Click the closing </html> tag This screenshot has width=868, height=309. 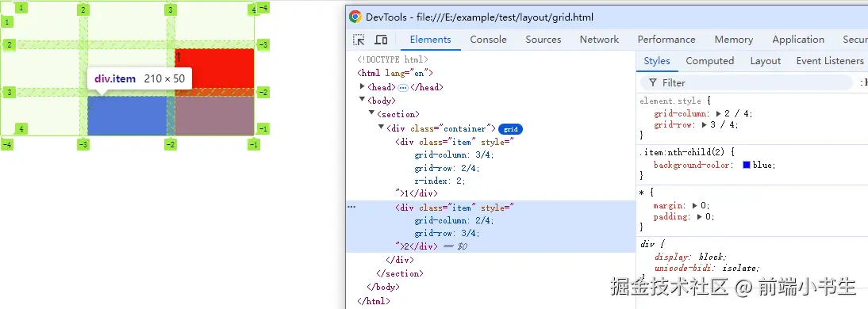(x=374, y=301)
